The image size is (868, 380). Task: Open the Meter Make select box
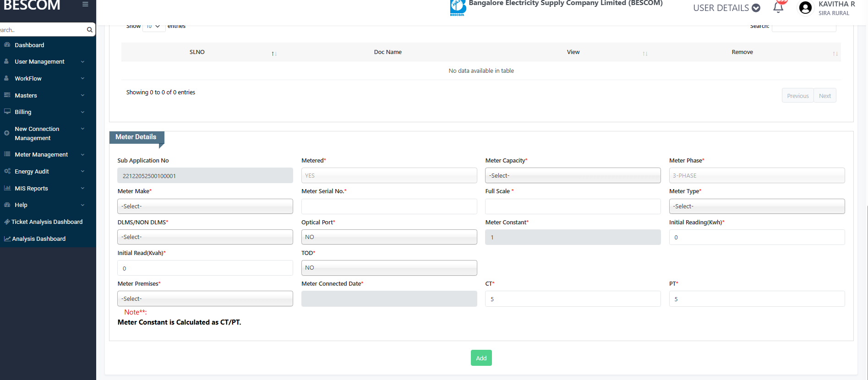205,206
